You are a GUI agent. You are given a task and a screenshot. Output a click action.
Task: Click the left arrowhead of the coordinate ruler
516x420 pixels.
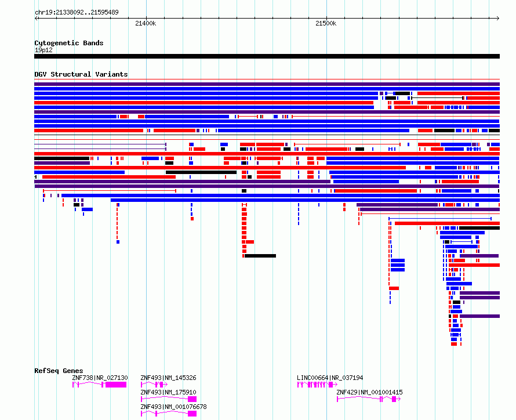click(x=36, y=18)
